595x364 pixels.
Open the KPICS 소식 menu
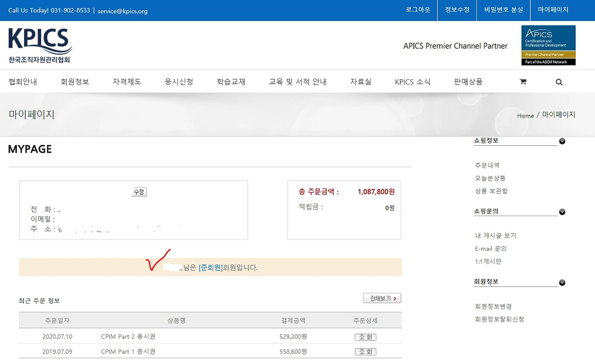pyautogui.click(x=413, y=82)
